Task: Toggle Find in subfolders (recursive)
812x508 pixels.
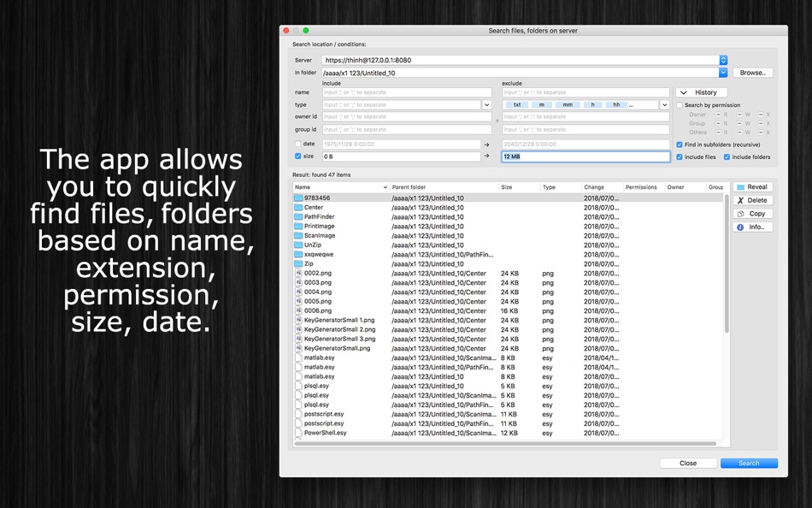Action: coord(680,145)
